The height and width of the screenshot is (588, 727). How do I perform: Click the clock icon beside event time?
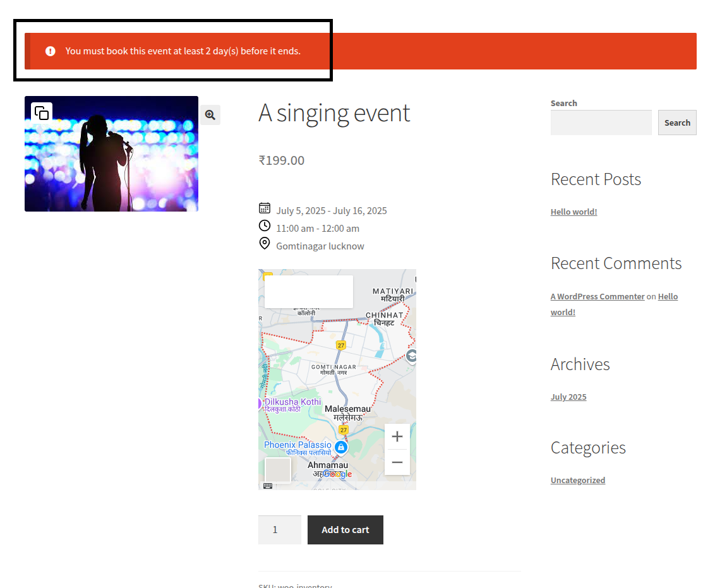(x=264, y=226)
